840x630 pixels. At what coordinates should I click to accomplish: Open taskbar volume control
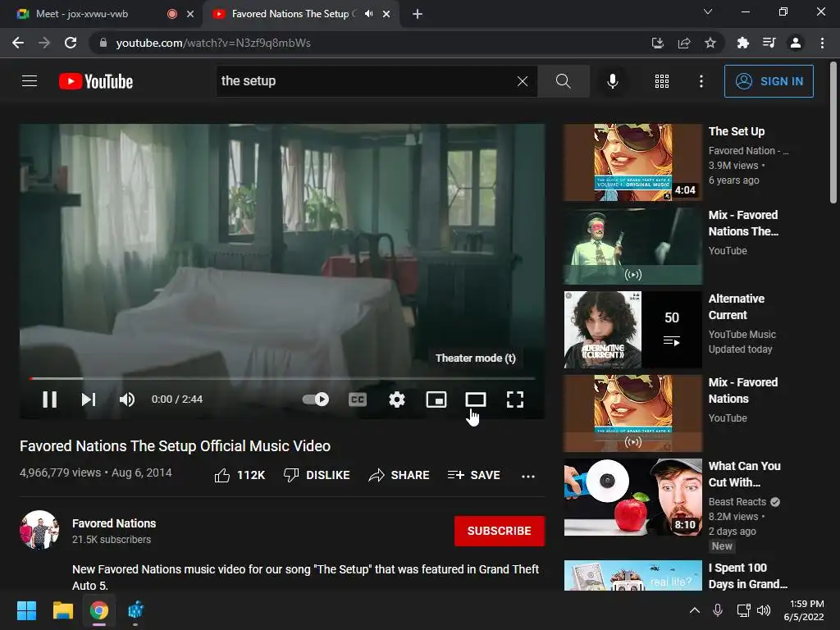(764, 610)
